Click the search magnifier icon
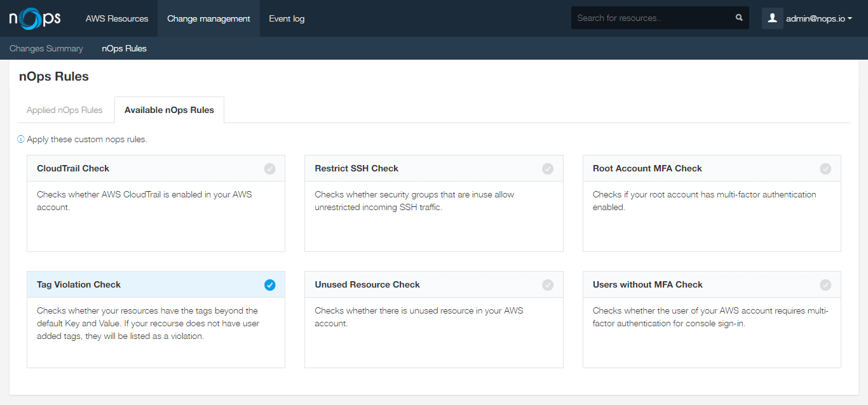The height and width of the screenshot is (405, 868). pos(739,18)
